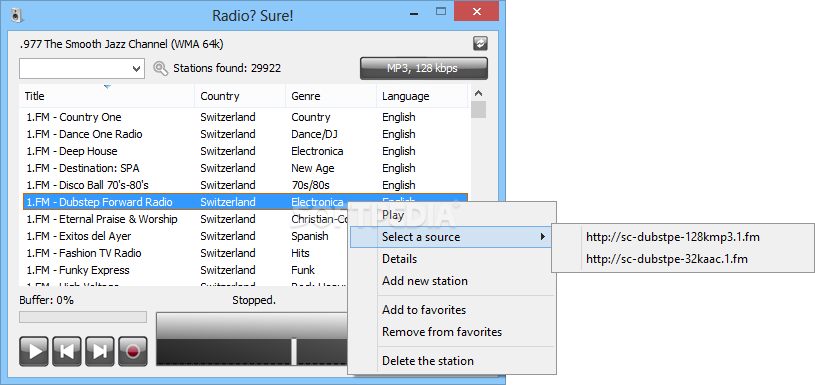The image size is (815, 385).
Task: Select the sc-dubstpe-32kaac.1.fm source
Action: pos(682,259)
